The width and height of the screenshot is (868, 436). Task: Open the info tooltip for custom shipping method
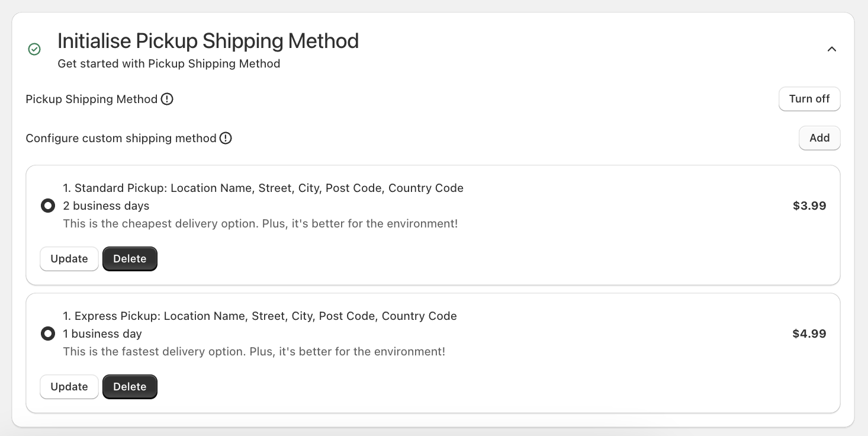(x=226, y=138)
